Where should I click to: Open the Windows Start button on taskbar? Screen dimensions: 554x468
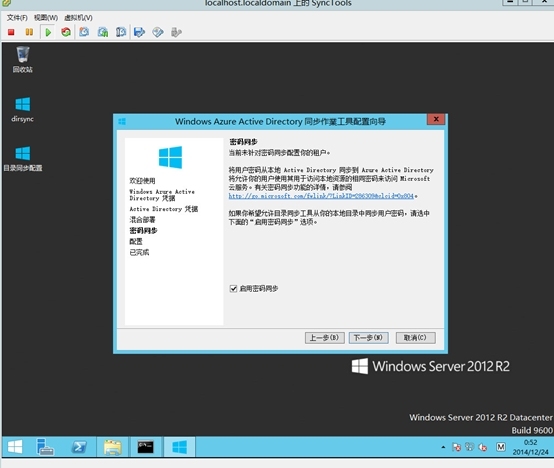tap(14, 447)
